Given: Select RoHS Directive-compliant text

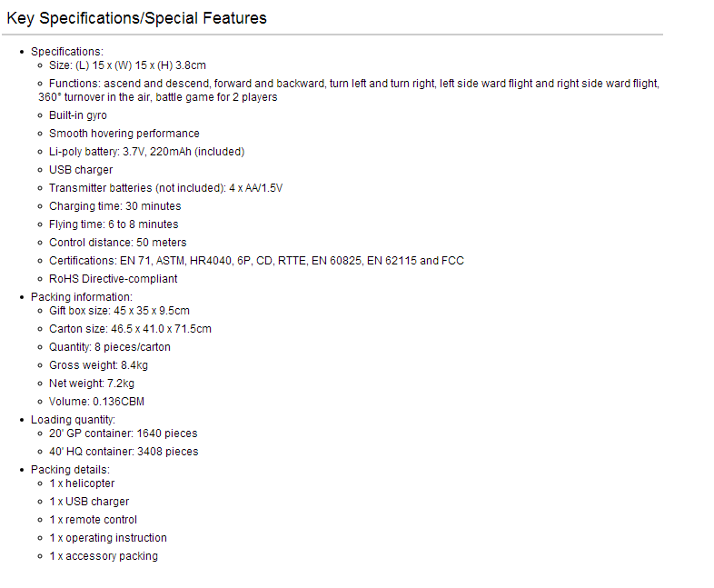Looking at the screenshot, I should 113,279.
